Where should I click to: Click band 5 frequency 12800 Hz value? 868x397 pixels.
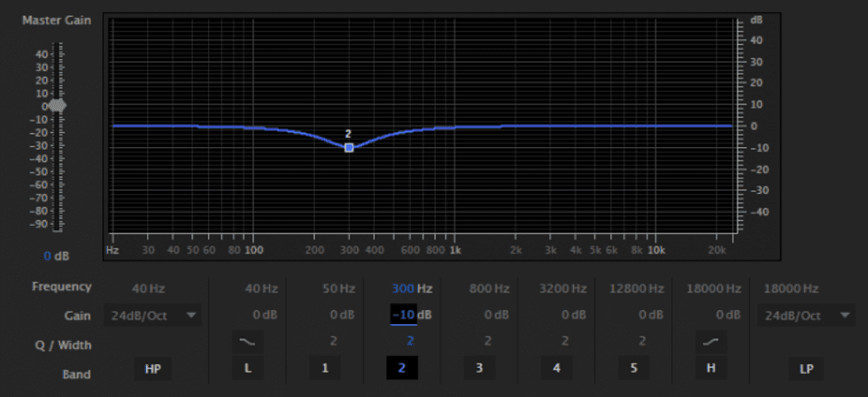[x=637, y=289]
